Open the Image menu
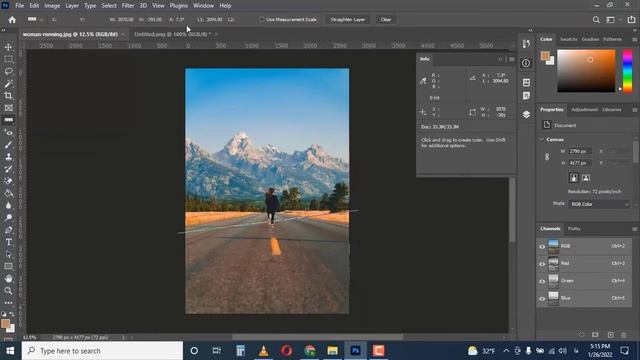 pos(52,6)
